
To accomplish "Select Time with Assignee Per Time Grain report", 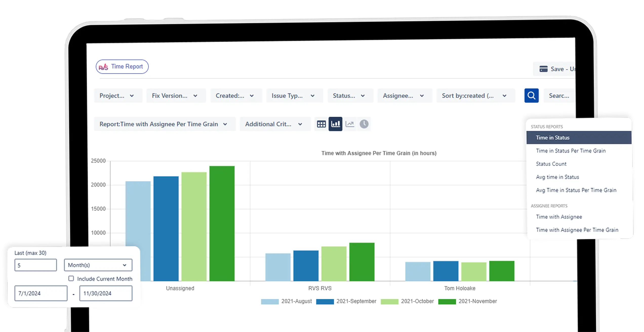I will [577, 230].
